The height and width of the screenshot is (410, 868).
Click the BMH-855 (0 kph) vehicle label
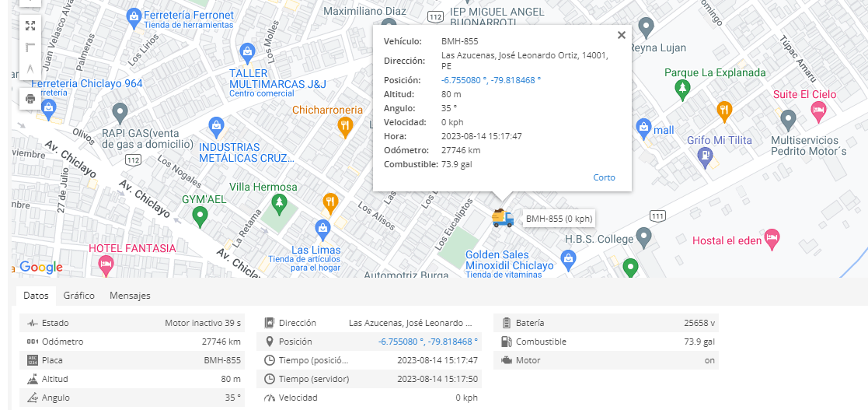coord(559,219)
